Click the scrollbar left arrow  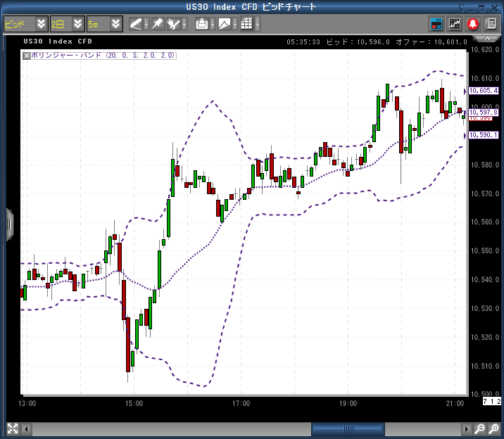tap(27, 428)
